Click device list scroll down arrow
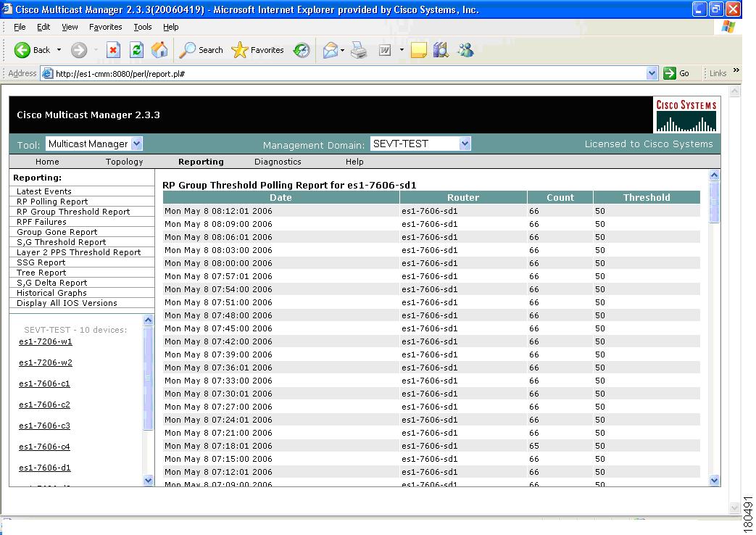Screen dimensions: 756x535 click(x=148, y=480)
